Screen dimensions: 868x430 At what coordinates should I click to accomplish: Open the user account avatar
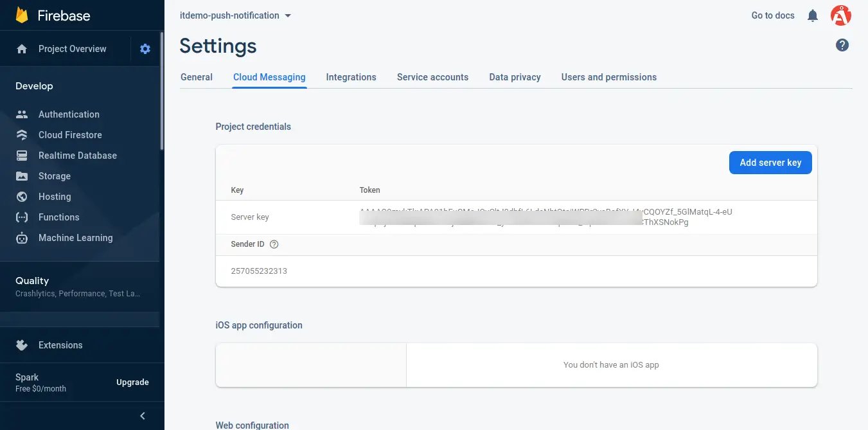(840, 15)
